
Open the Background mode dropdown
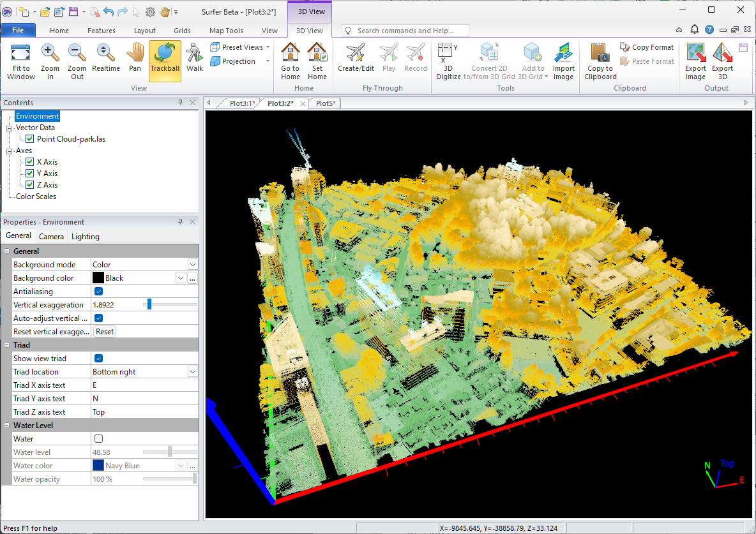click(x=192, y=265)
